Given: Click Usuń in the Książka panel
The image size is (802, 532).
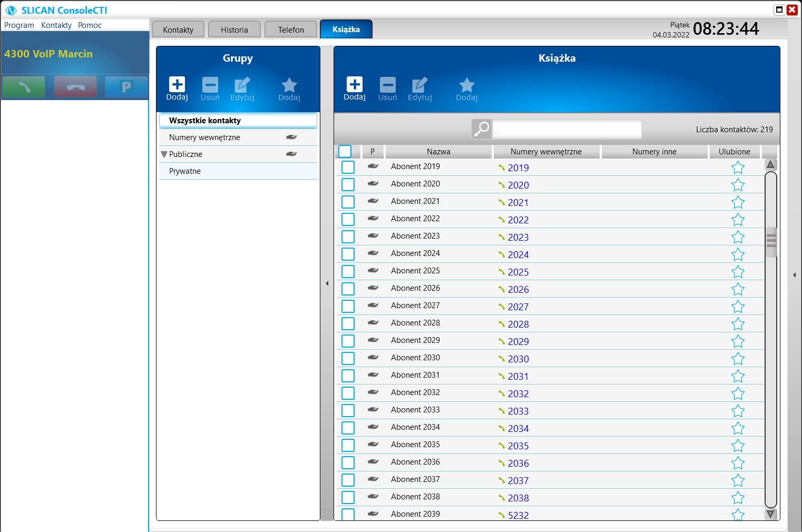Looking at the screenshot, I should pos(387,88).
